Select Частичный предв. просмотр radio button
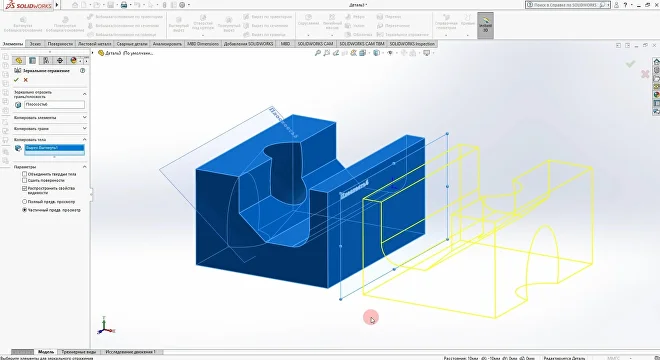Screen dimensions: 660x360 [x=24, y=210]
